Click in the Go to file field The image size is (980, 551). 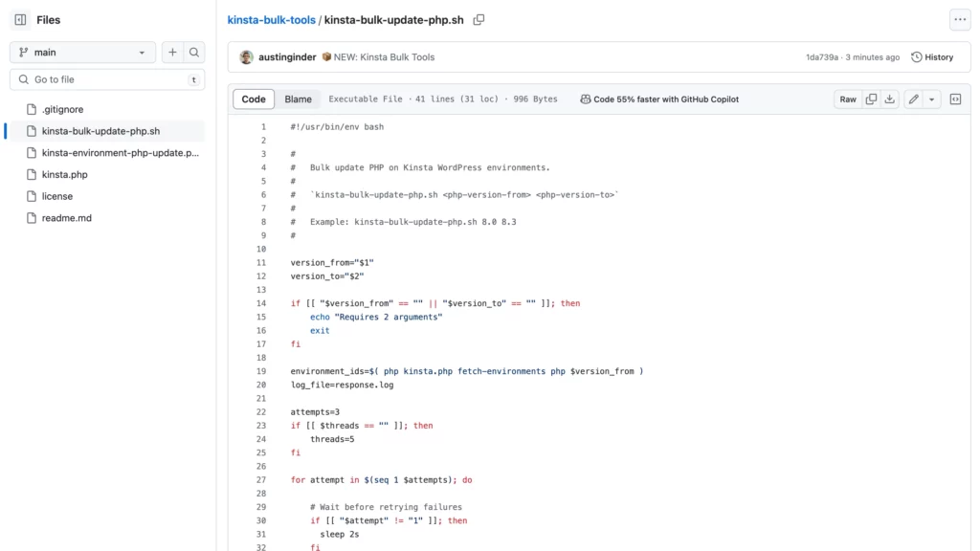pos(105,79)
